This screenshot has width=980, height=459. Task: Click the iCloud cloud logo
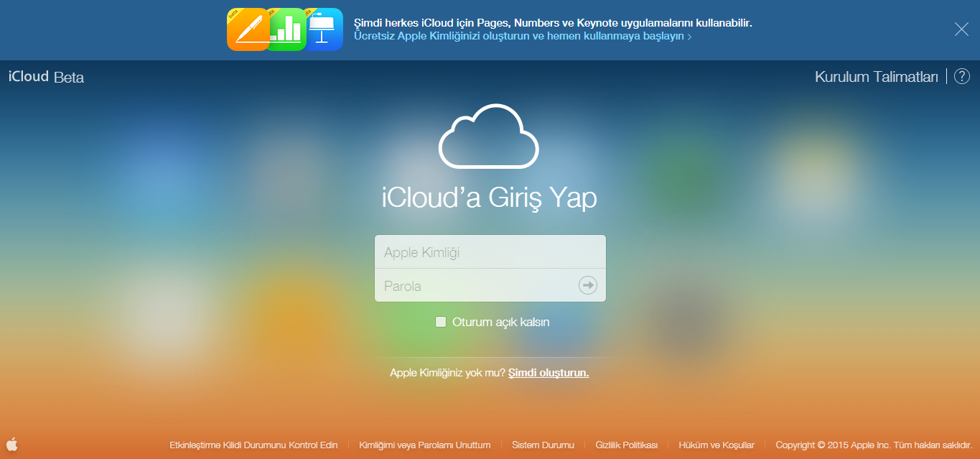click(x=489, y=136)
